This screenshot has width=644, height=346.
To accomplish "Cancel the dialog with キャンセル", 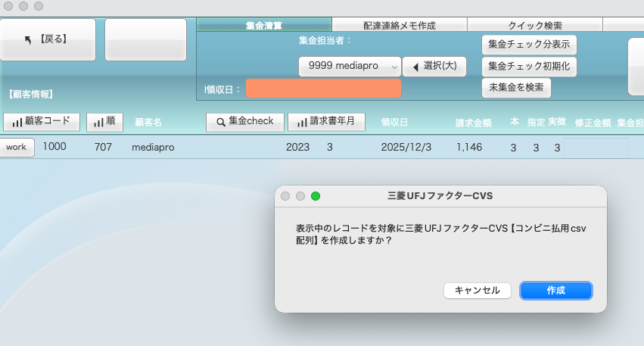I will (477, 291).
